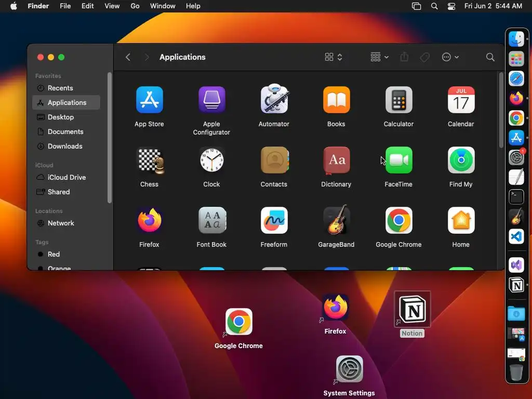532x399 pixels.
Task: Click the Notion desktop shortcut
Action: coord(412,309)
